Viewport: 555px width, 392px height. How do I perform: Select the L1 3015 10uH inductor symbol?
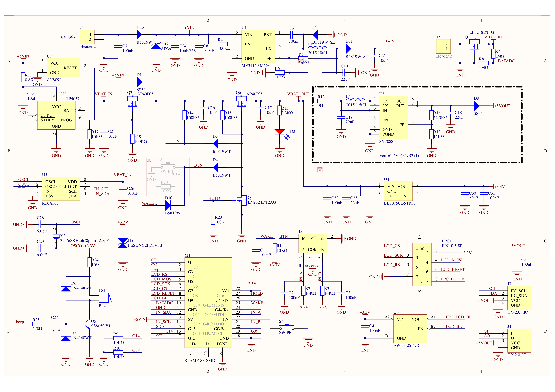point(318,48)
